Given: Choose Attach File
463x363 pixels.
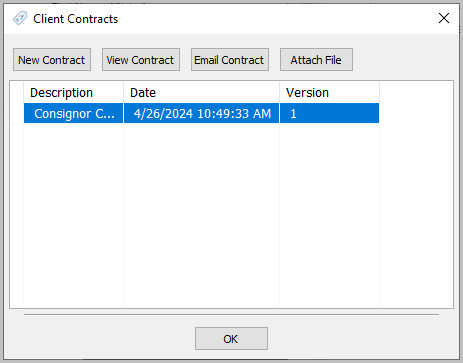Looking at the screenshot, I should [x=316, y=60].
